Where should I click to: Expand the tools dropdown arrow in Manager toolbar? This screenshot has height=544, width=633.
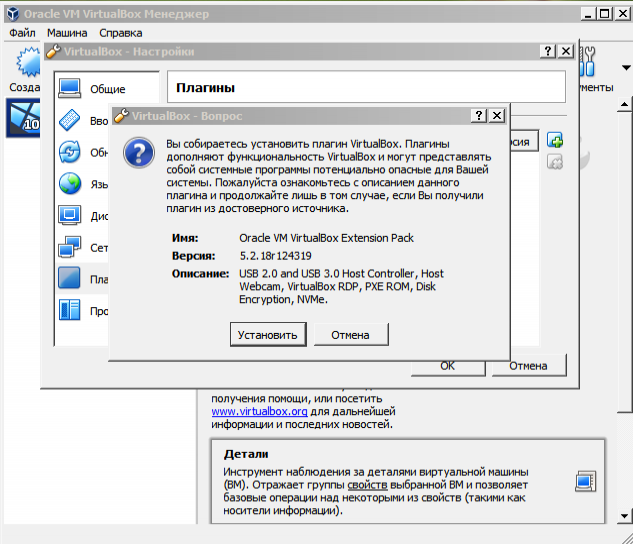626,67
